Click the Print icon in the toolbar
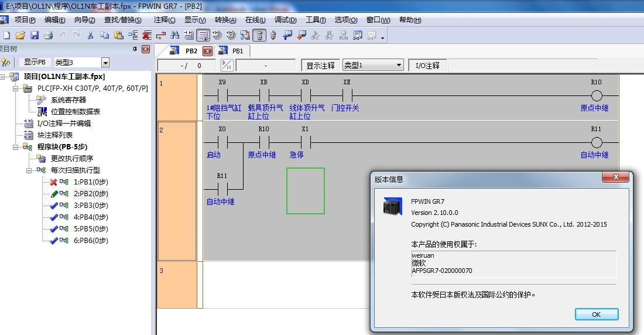Viewport: 644px width, 335px height. point(49,35)
